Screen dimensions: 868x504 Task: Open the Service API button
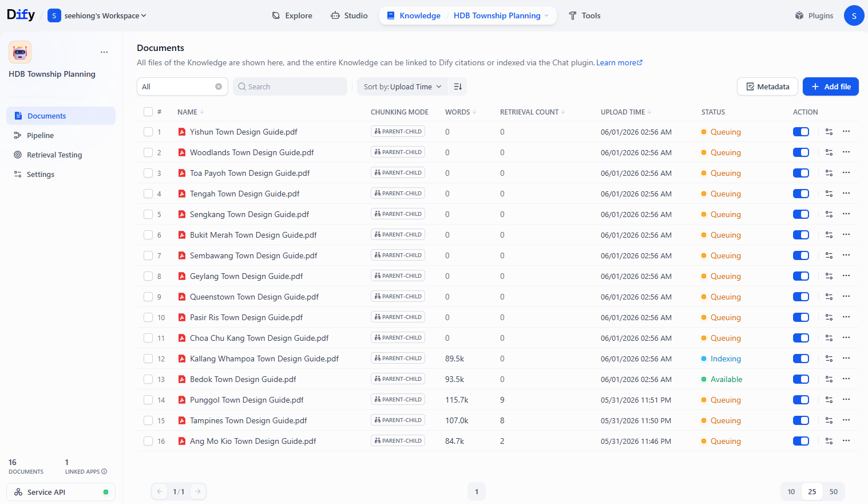tap(61, 492)
